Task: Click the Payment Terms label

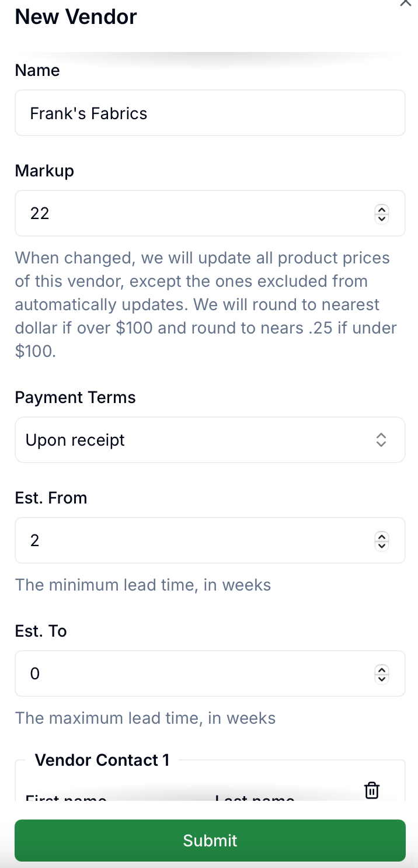Action: click(75, 397)
